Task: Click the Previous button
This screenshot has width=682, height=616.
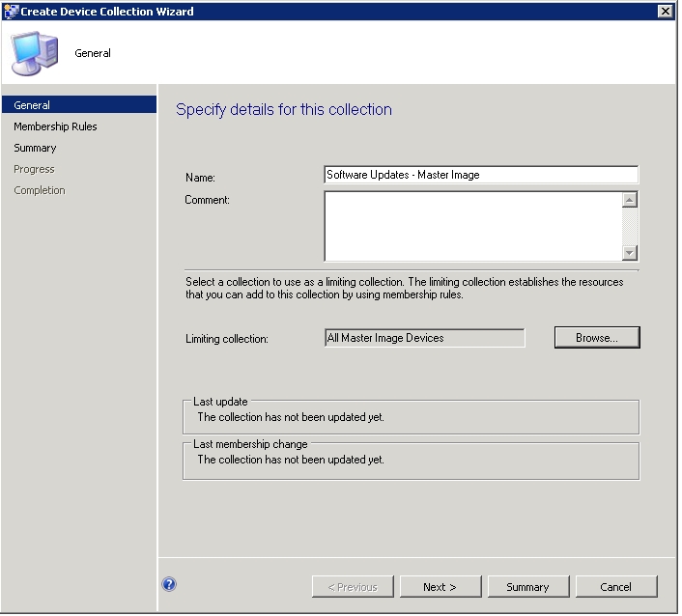Action: [353, 587]
